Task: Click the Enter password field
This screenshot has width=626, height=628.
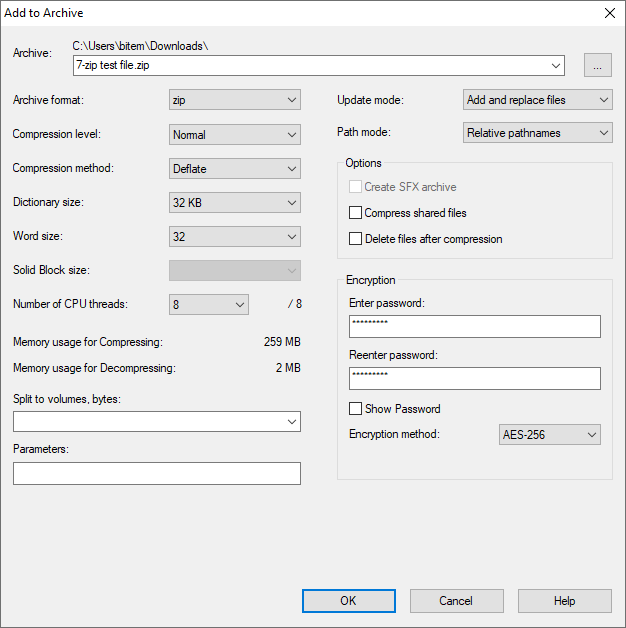Action: click(474, 327)
